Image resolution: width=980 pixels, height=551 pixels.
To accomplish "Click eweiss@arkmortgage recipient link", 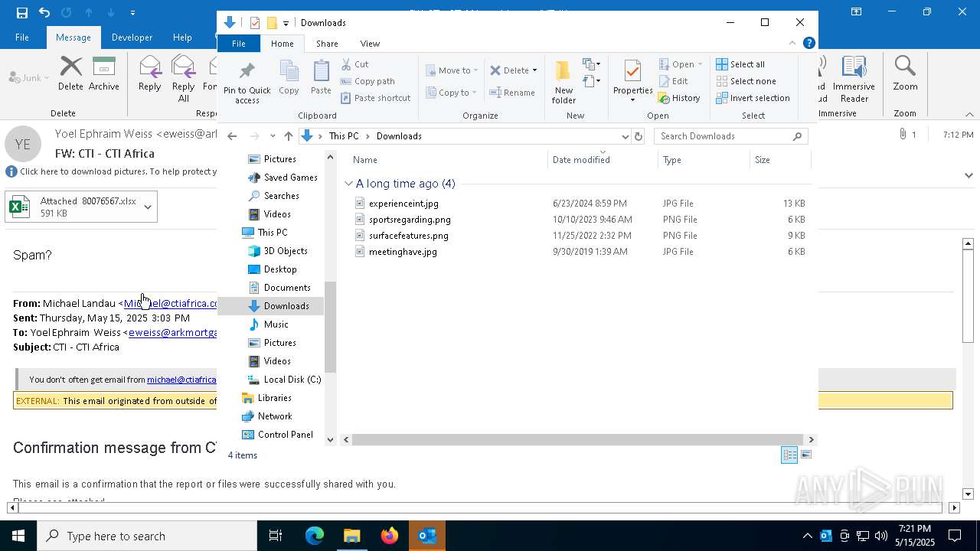I will pos(173,332).
